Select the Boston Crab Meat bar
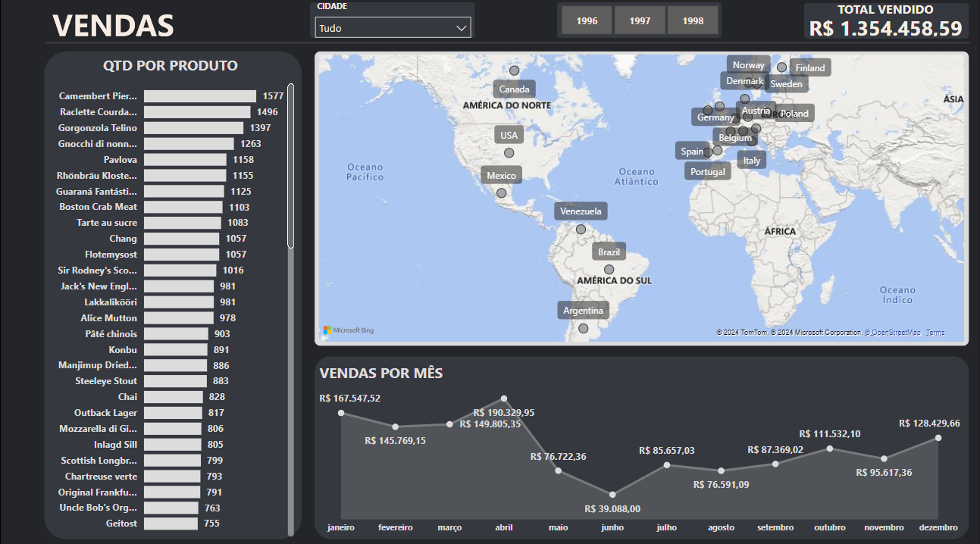The height and width of the screenshot is (544, 980). pos(183,207)
